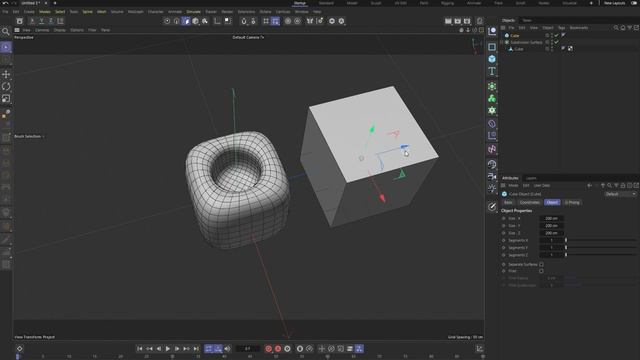Go to the start of the timeline
This screenshot has height=360, width=640.
(x=140, y=349)
